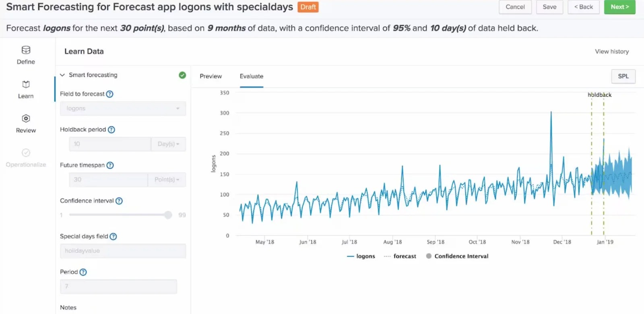Collapse the Smart forecasting section
This screenshot has height=314, width=644.
click(62, 75)
